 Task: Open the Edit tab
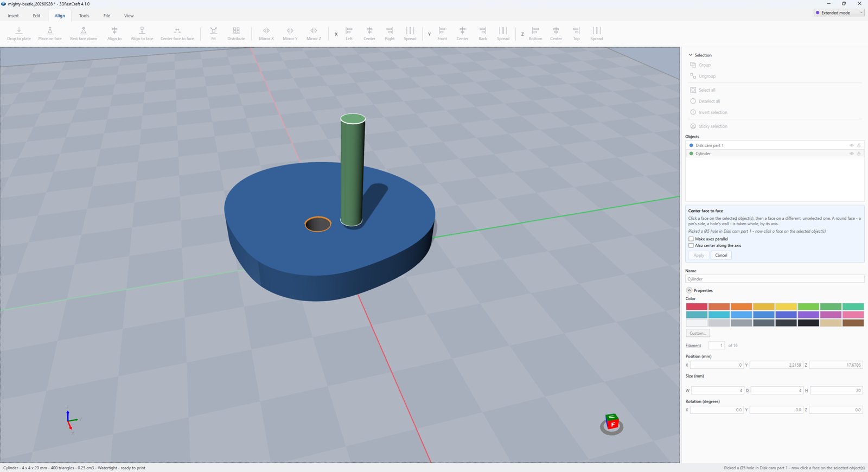36,16
